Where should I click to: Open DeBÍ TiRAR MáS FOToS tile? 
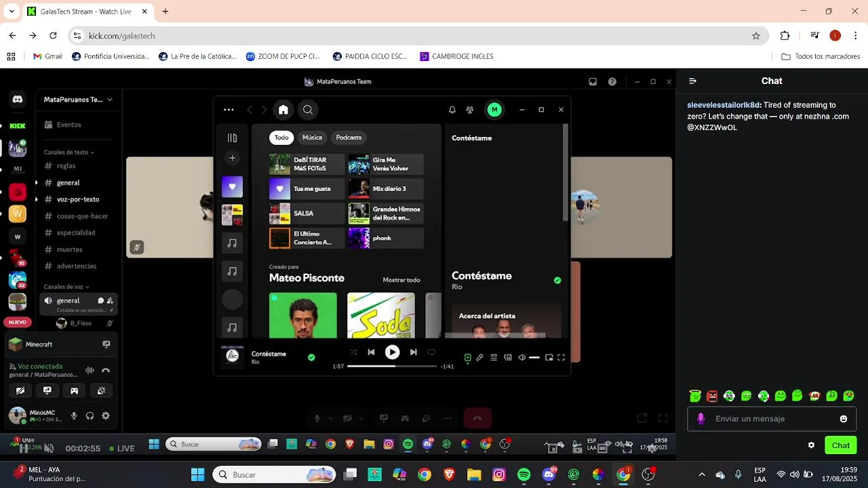[x=307, y=164]
